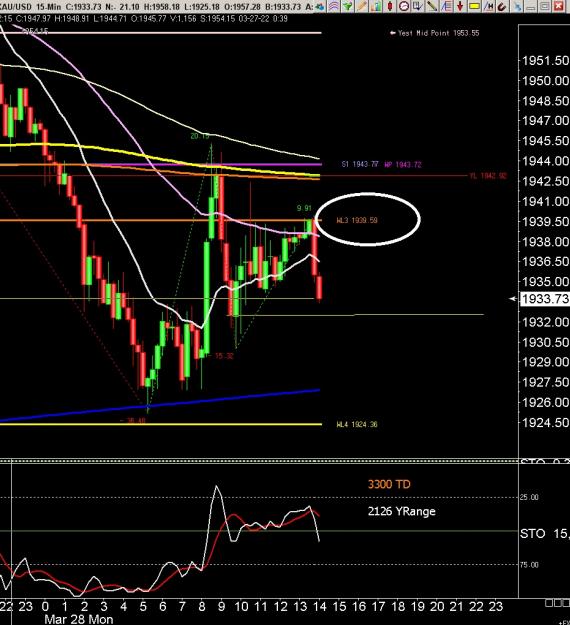Viewport: 570px width, 625px height.
Task: Click hour 5 on time axis
Action: 143,607
